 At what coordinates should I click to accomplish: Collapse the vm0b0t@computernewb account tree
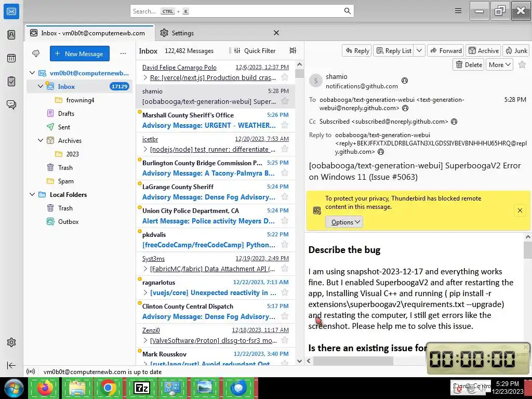[32, 73]
